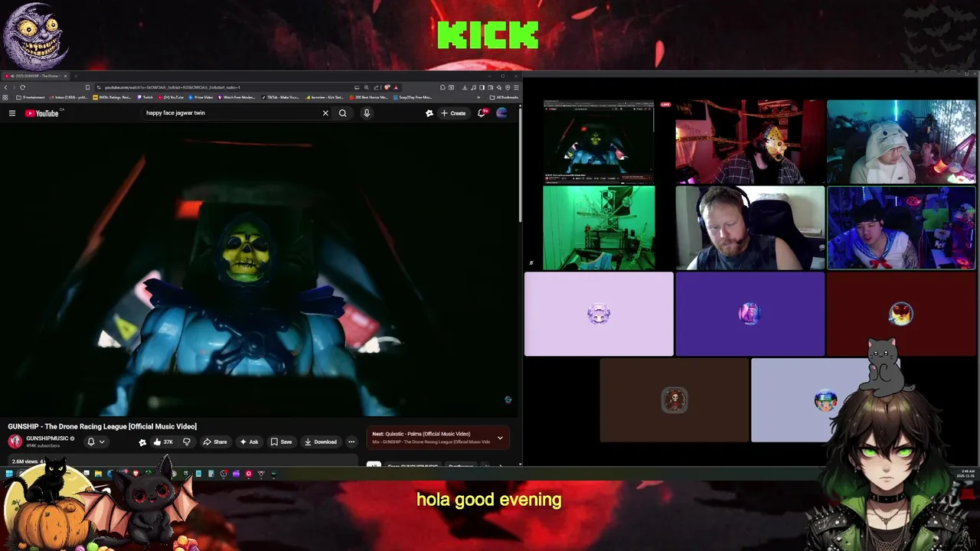The height and width of the screenshot is (551, 980).
Task: Click the Brave shields icon in address bar
Action: tap(387, 87)
